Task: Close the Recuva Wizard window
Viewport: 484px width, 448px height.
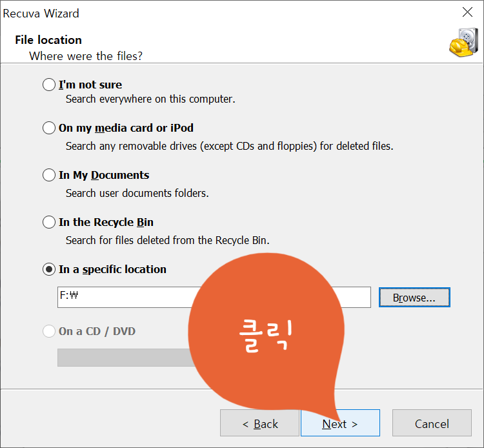Action: coord(467,12)
